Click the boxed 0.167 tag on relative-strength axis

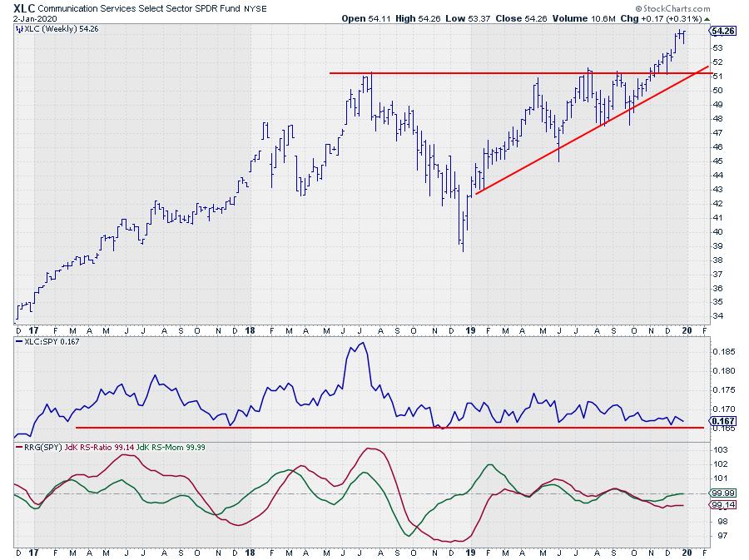[x=722, y=421]
